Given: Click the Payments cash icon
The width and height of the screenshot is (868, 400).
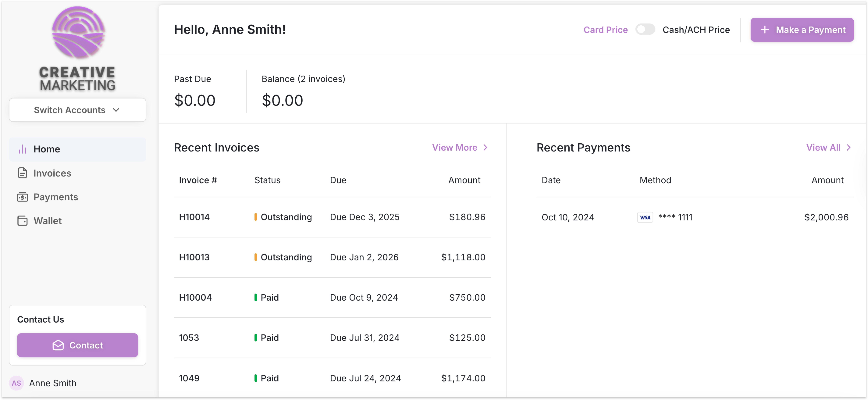Looking at the screenshot, I should (x=23, y=197).
